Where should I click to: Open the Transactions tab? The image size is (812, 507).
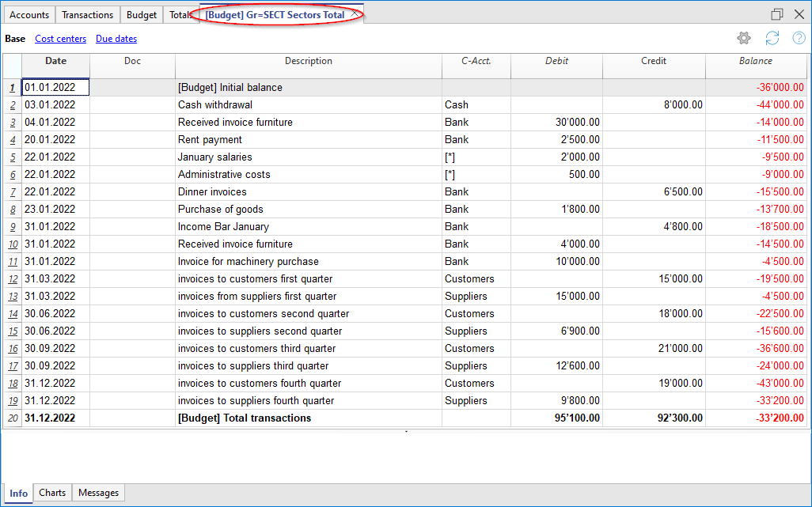click(x=87, y=15)
